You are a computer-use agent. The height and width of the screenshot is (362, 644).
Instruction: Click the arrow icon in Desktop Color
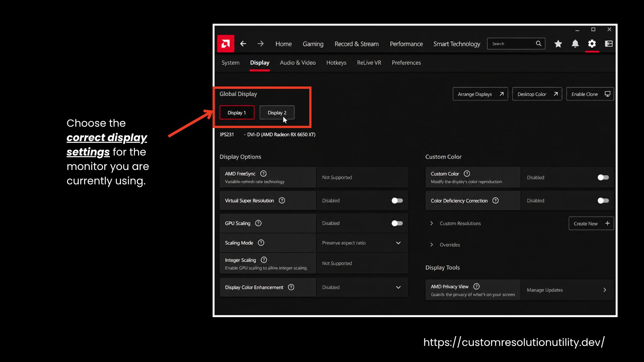click(556, 94)
